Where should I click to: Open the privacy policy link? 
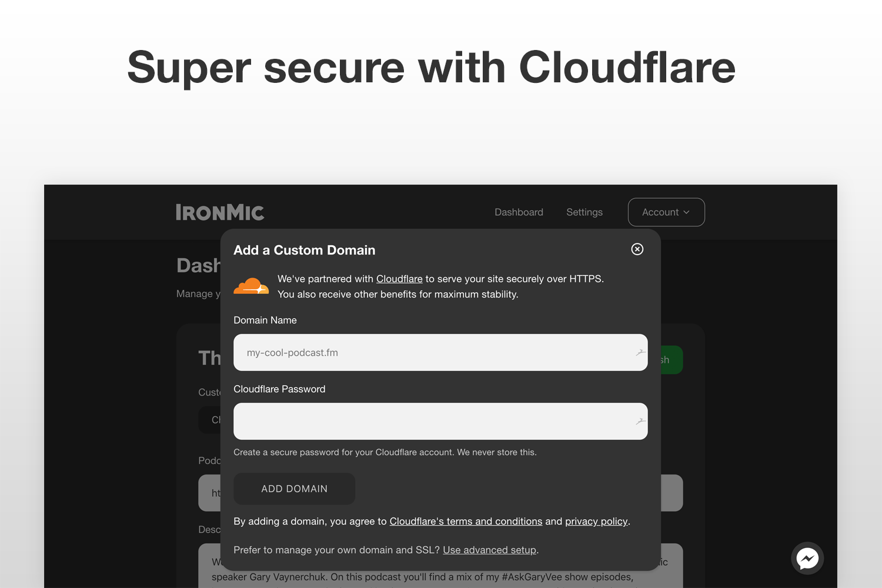coord(596,522)
